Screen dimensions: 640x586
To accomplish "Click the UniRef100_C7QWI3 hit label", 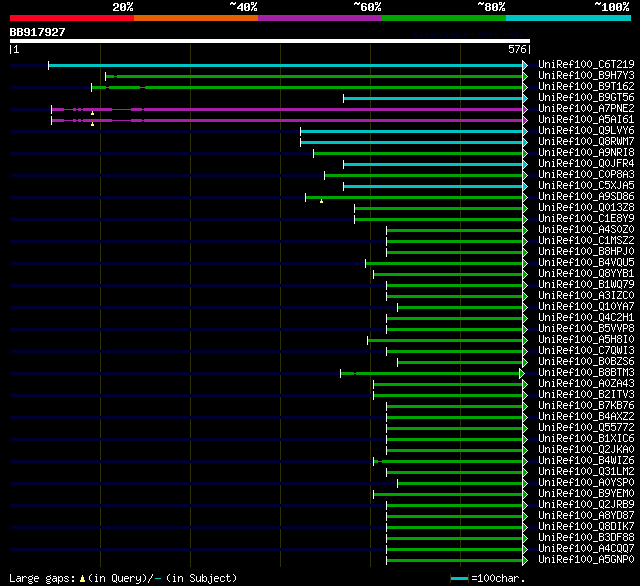I will (586, 351).
